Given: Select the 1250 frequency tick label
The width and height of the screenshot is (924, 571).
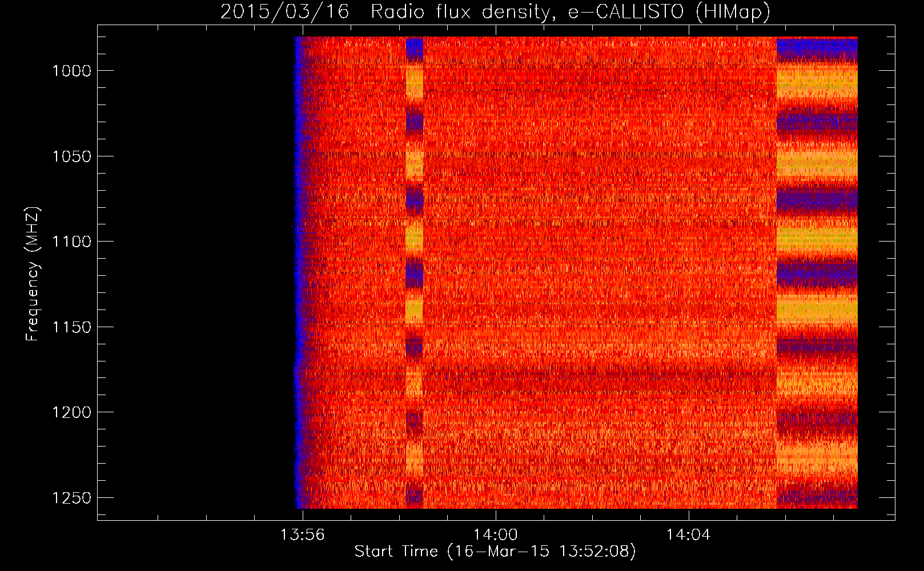Looking at the screenshot, I should tap(71, 498).
